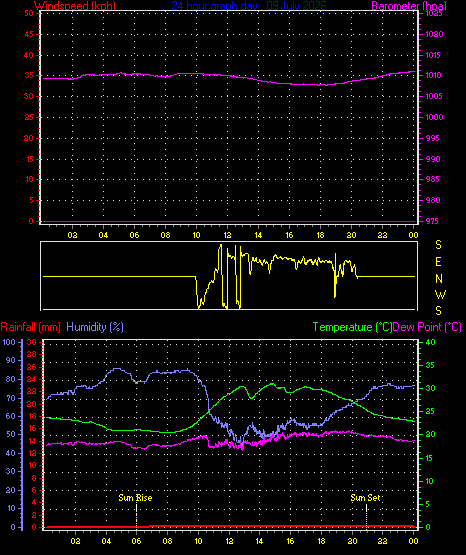Click 50 on the windspeed axis
The height and width of the screenshot is (555, 466).
click(x=29, y=13)
